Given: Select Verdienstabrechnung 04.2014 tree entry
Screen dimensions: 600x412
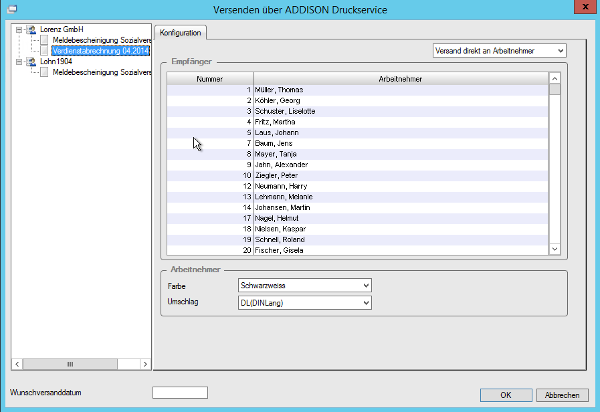Looking at the screenshot, I should click(101, 50).
